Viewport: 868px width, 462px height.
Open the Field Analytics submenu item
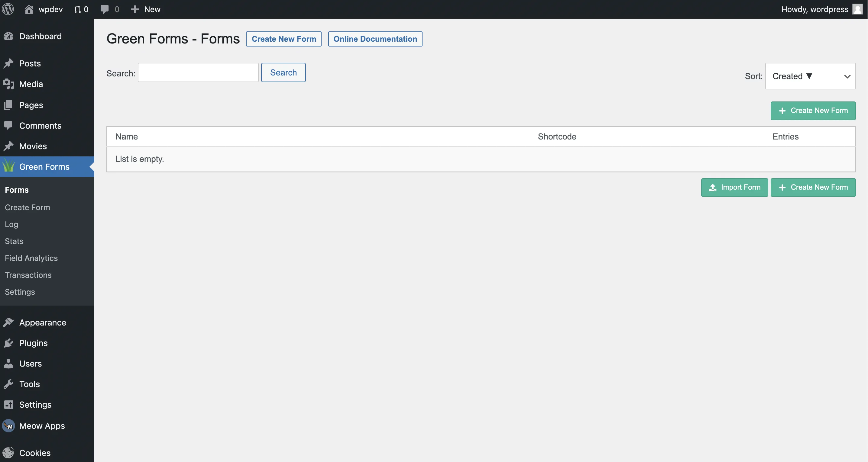[31, 258]
